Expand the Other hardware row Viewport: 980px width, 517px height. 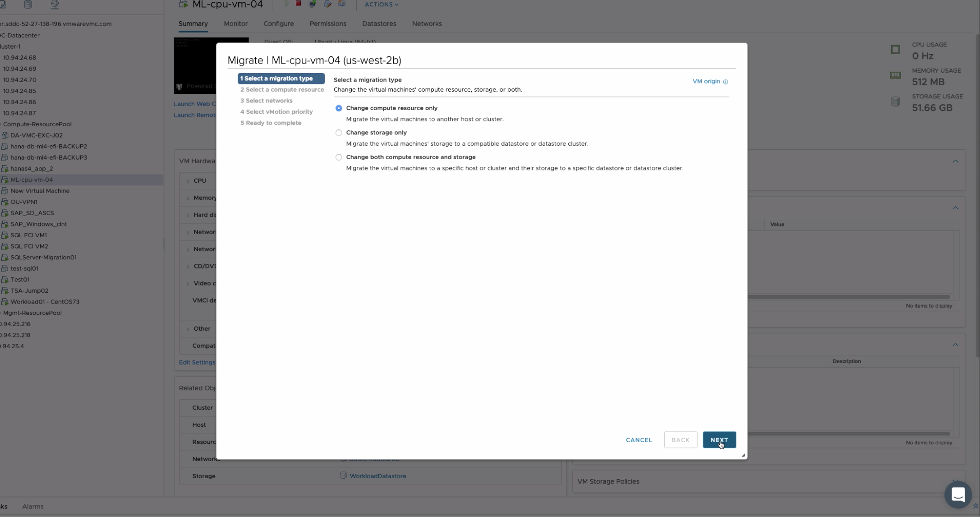tap(188, 328)
